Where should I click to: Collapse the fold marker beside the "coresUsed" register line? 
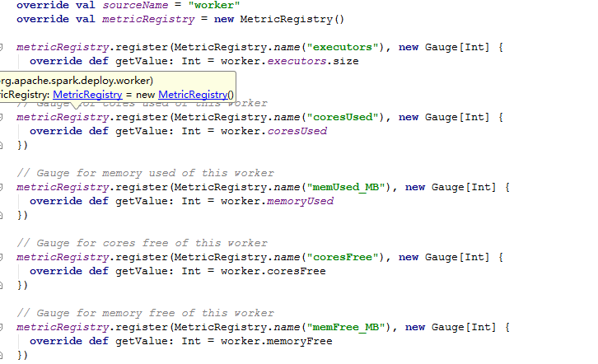point(1,118)
